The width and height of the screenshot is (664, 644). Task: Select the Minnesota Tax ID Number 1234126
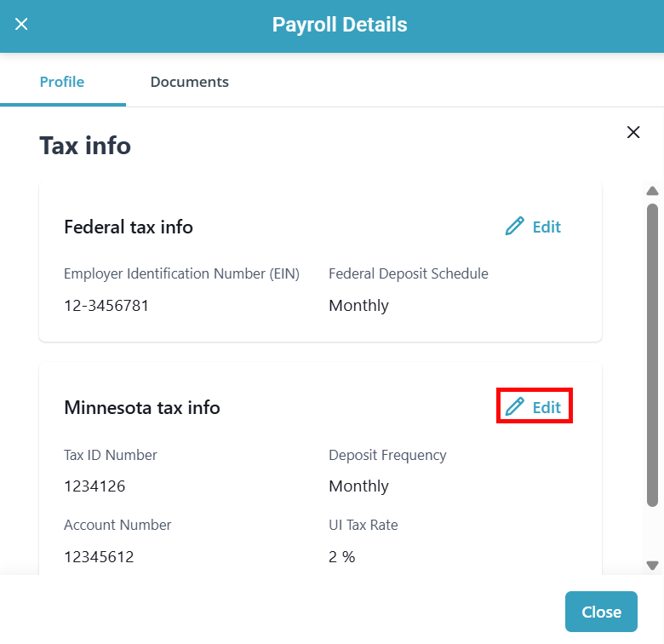pos(94,486)
